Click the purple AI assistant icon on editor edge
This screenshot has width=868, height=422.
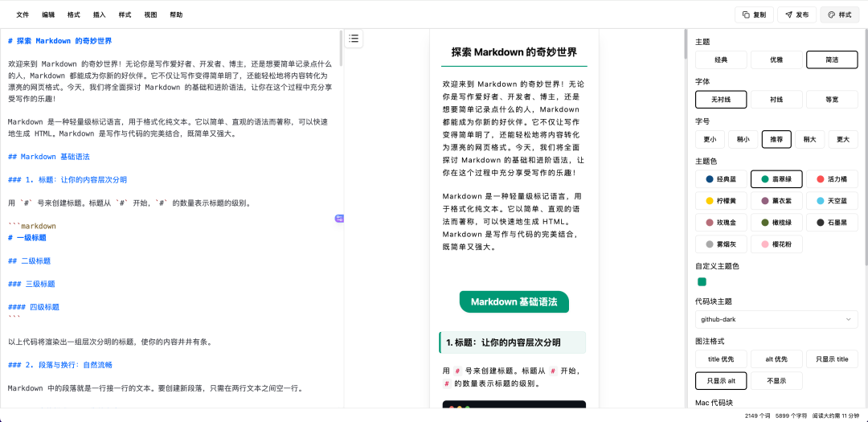(x=340, y=219)
